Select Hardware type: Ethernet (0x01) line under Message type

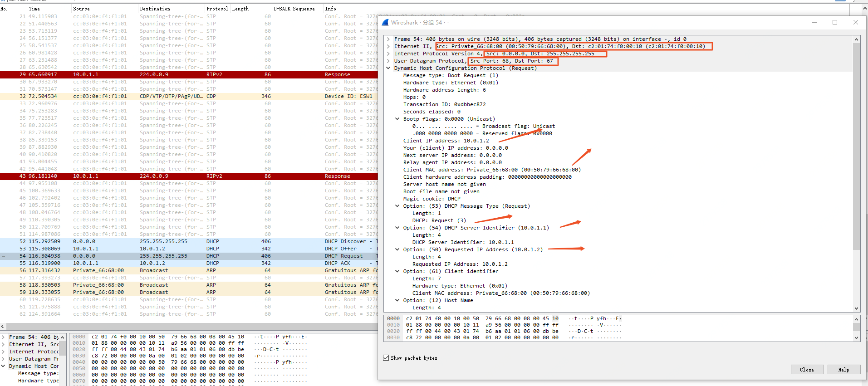(451, 83)
